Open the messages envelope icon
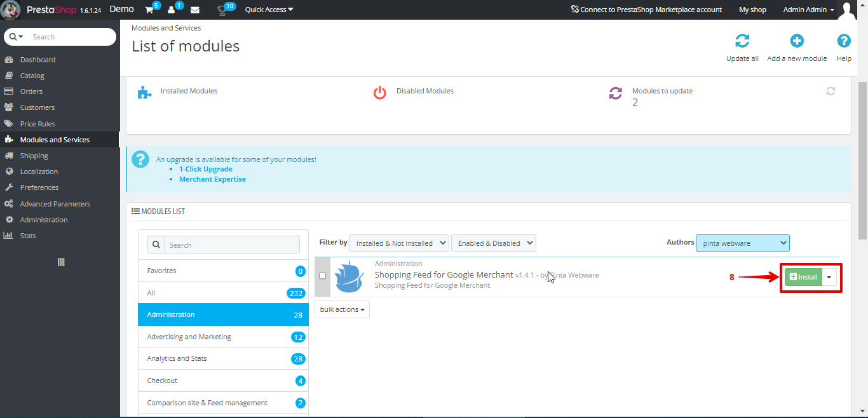 pyautogui.click(x=195, y=10)
